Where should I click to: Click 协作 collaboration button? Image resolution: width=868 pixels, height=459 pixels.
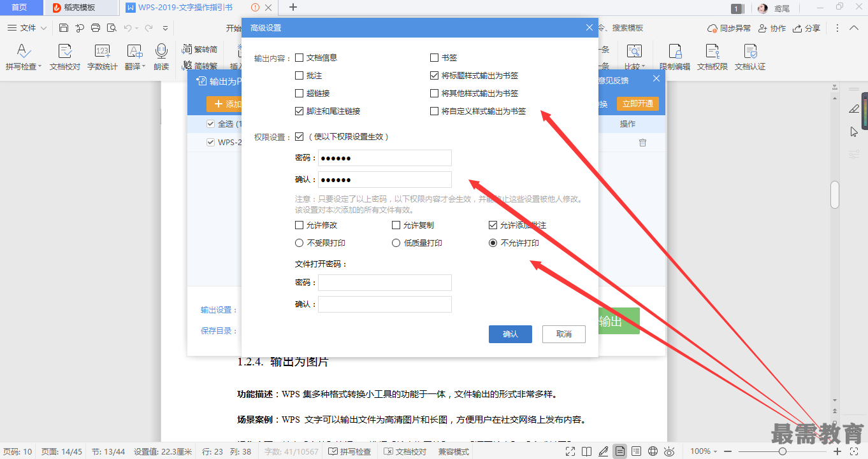pyautogui.click(x=771, y=28)
